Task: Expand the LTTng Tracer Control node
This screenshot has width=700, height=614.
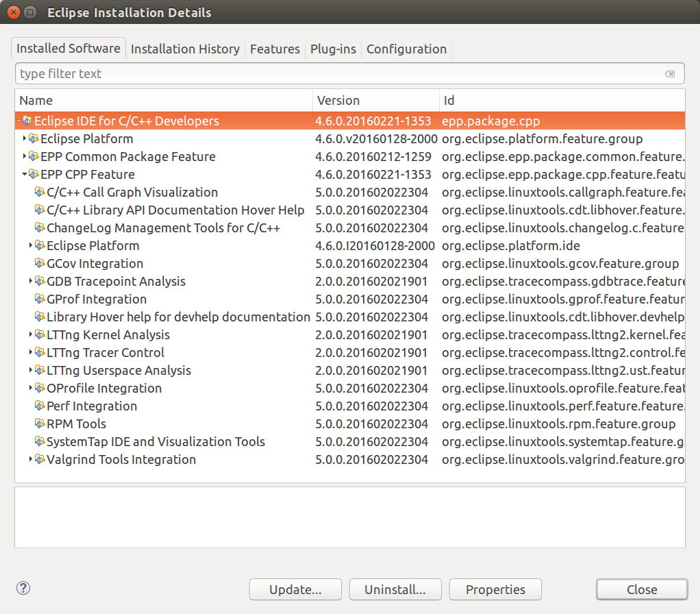Action: click(30, 352)
